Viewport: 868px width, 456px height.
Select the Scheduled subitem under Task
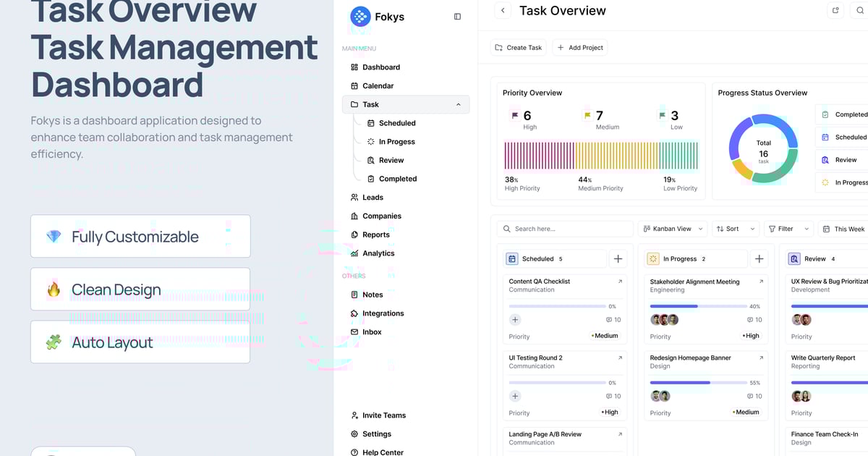tap(396, 124)
